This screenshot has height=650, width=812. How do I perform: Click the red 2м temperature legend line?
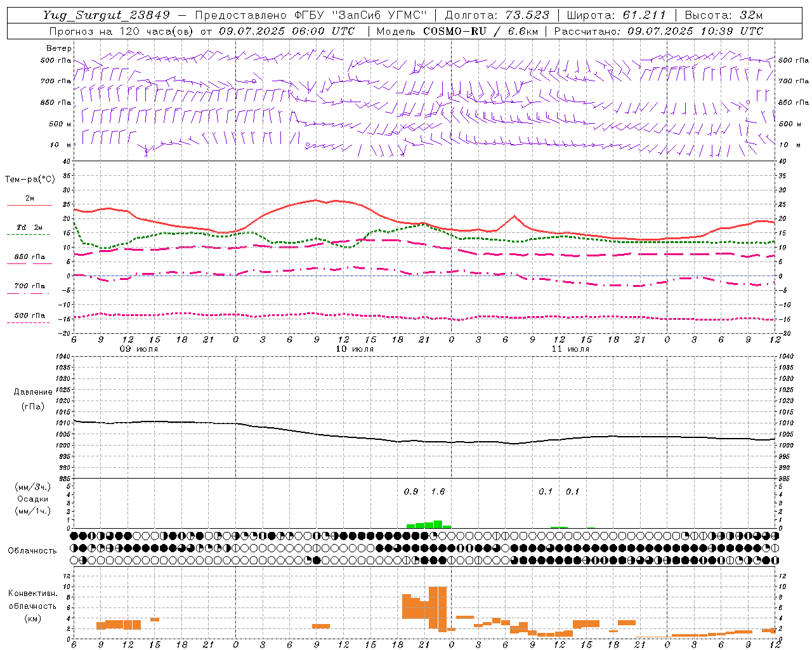click(x=29, y=206)
